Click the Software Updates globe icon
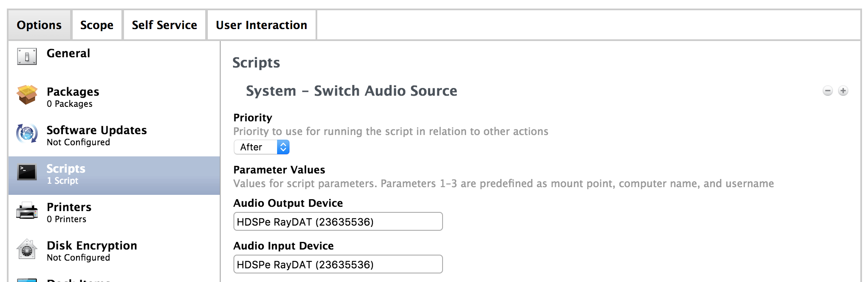The width and height of the screenshot is (868, 282). pos(27,133)
